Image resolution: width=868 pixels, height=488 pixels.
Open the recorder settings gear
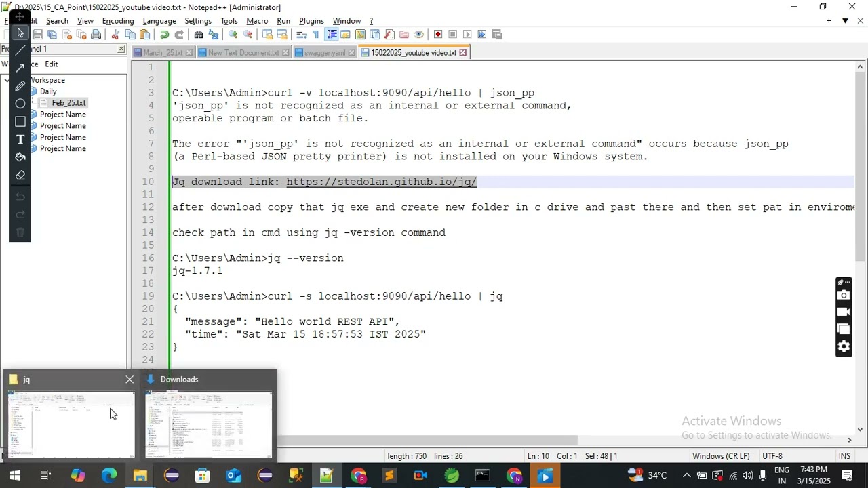[844, 346]
